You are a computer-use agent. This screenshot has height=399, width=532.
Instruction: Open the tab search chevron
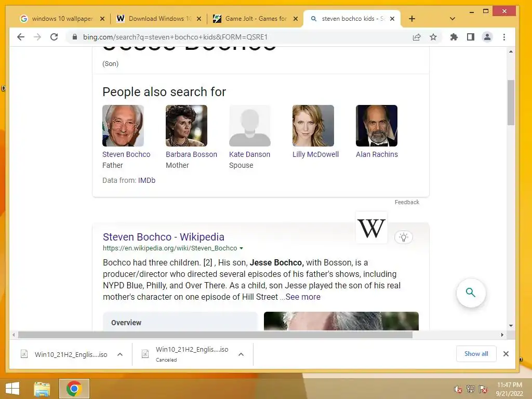(453, 19)
